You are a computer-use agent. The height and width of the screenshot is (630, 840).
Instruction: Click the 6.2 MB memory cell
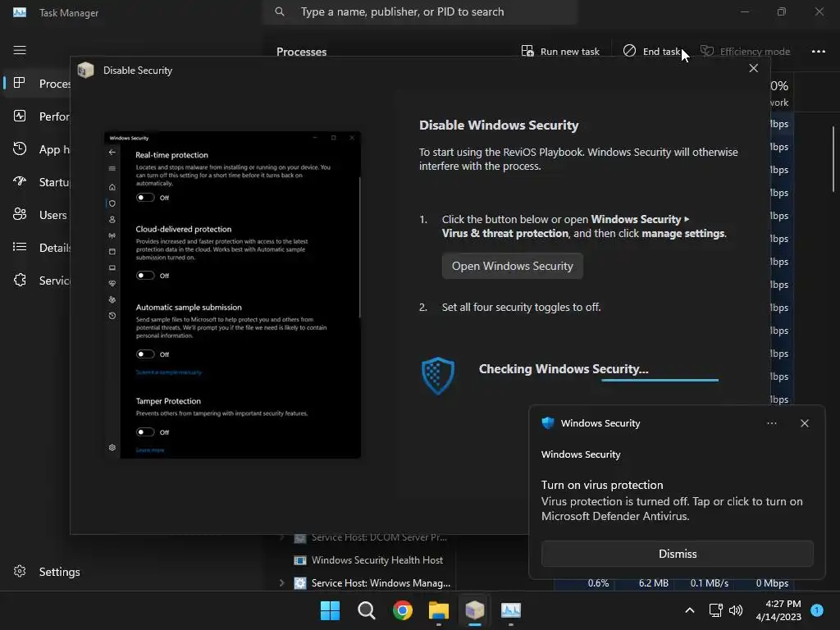click(645, 583)
